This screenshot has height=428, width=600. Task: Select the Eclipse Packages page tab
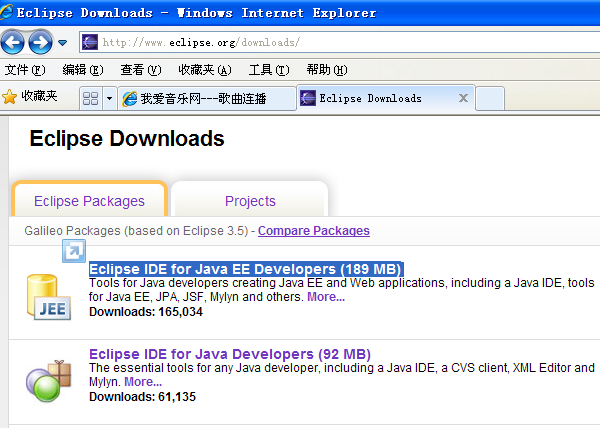(90, 200)
